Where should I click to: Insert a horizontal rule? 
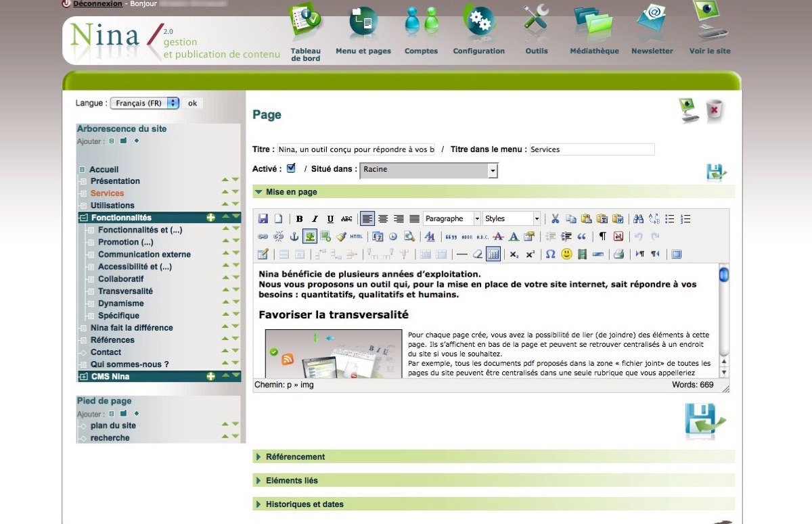461,254
